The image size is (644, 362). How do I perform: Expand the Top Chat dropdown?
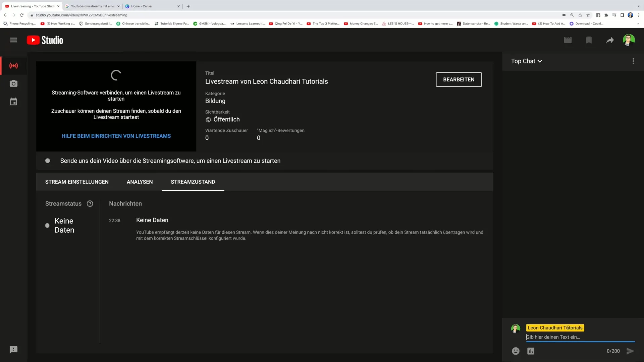tap(527, 61)
